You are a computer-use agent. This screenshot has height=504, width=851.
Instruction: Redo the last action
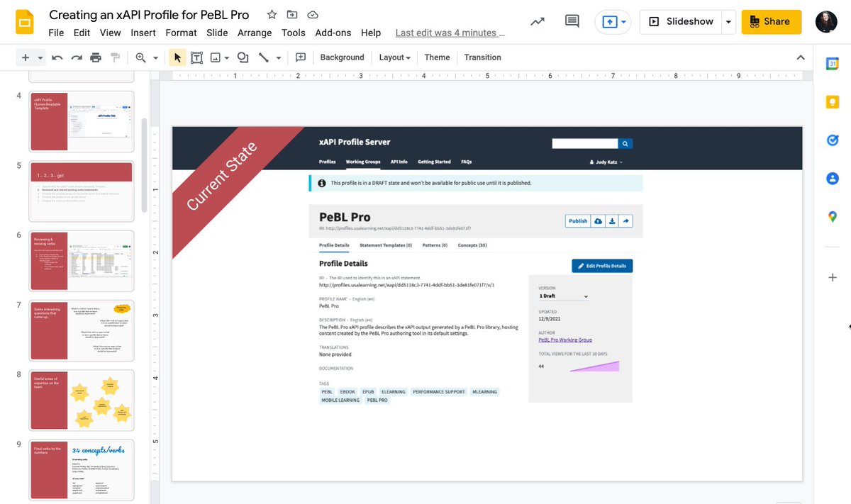pyautogui.click(x=77, y=57)
